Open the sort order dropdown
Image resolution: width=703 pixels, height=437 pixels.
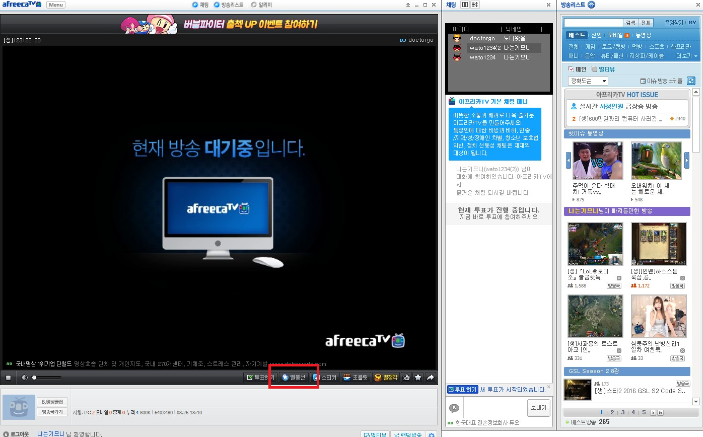(588, 81)
